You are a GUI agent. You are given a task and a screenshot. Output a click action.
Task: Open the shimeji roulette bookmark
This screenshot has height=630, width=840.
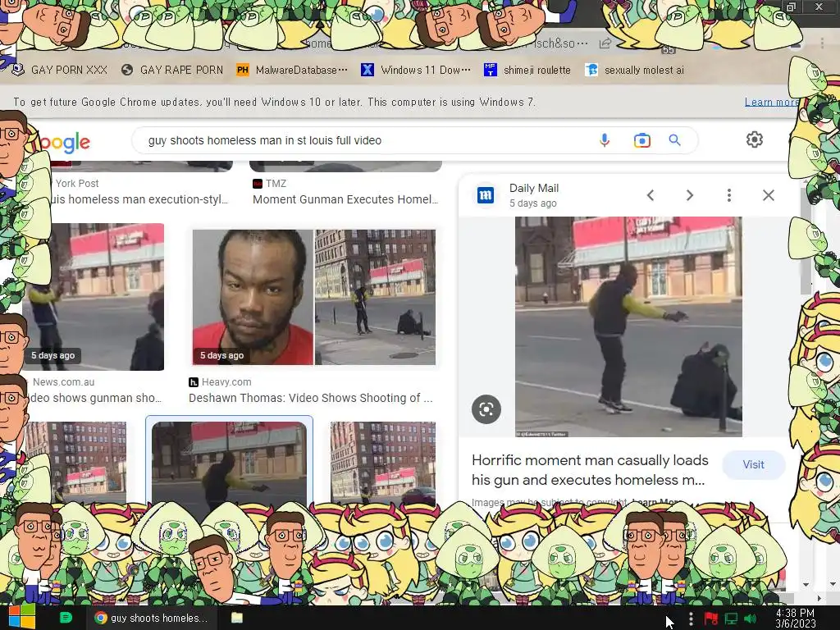click(x=527, y=71)
